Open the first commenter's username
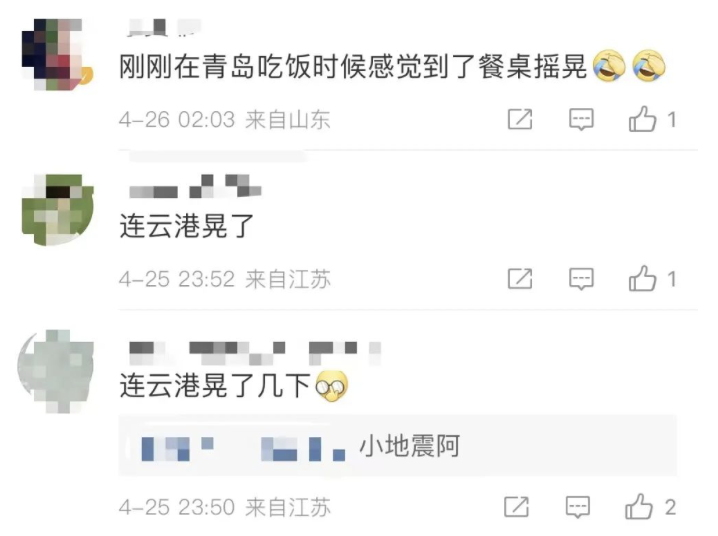The height and width of the screenshot is (536, 718). [x=164, y=27]
